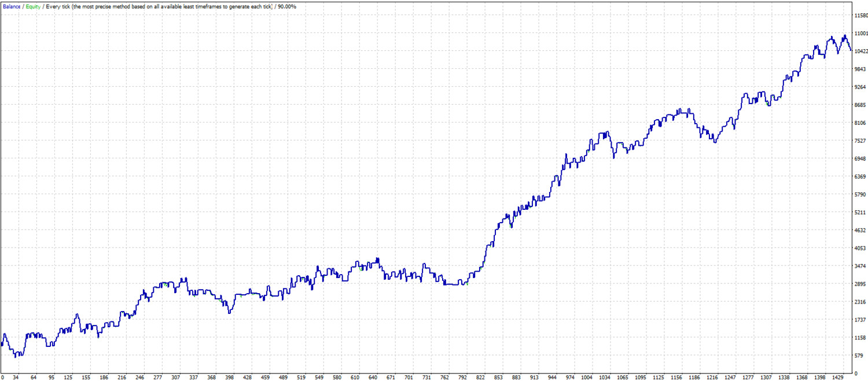Click the green "Equity" legend label
Screen dimensions: 868x381
coord(33,6)
